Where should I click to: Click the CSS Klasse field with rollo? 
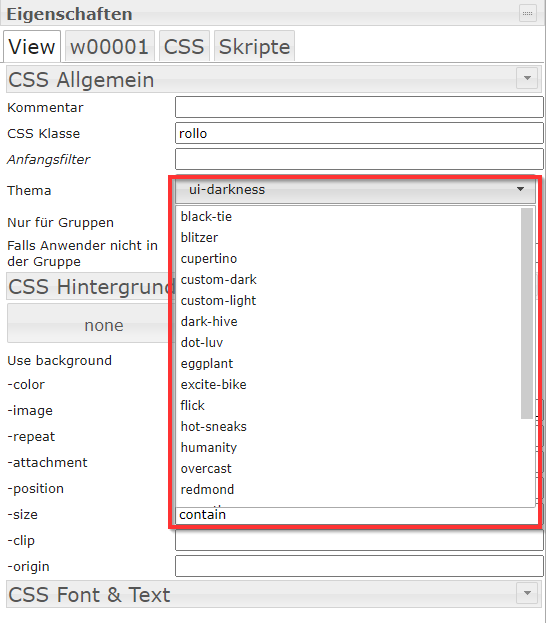[359, 133]
